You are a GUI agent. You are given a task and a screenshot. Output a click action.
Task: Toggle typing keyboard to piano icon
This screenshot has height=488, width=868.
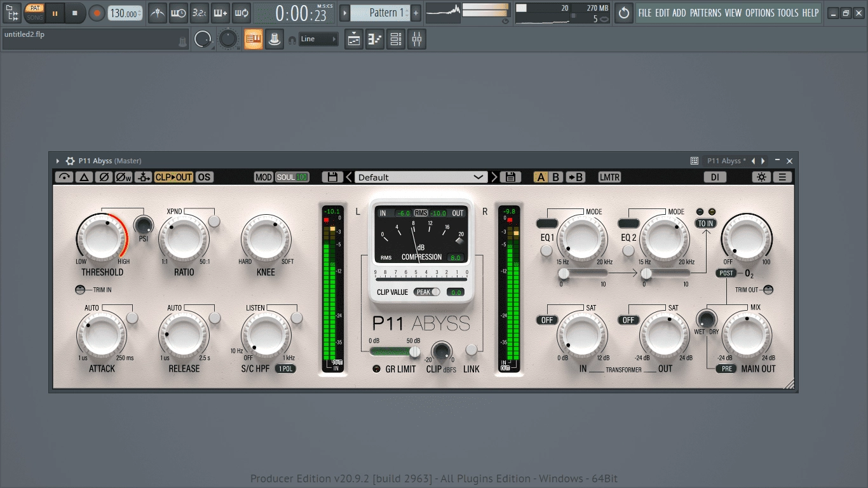[254, 39]
